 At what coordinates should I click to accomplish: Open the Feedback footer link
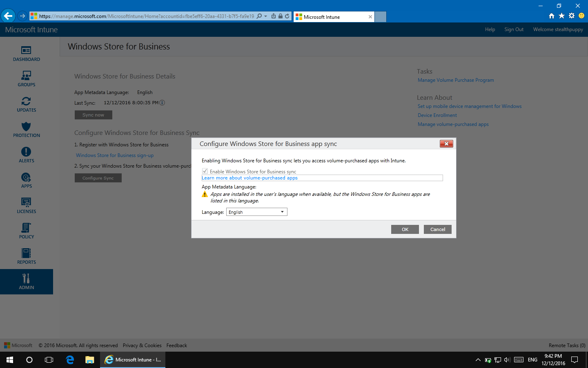pos(177,346)
